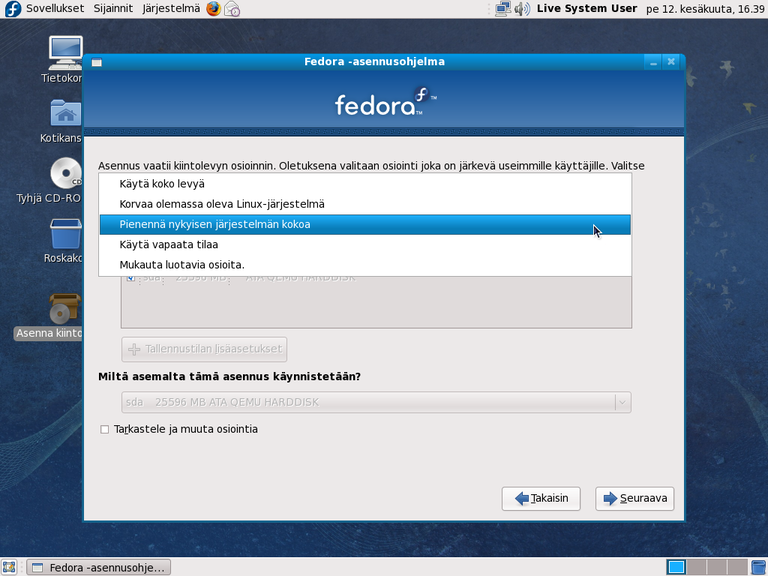Select 'Mukauta luotavia osioita' option

181,265
